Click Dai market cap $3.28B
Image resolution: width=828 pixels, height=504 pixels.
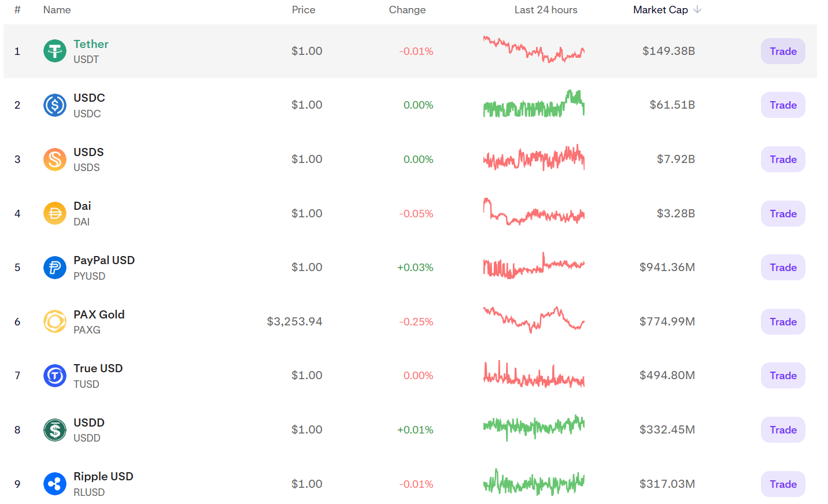pos(675,213)
